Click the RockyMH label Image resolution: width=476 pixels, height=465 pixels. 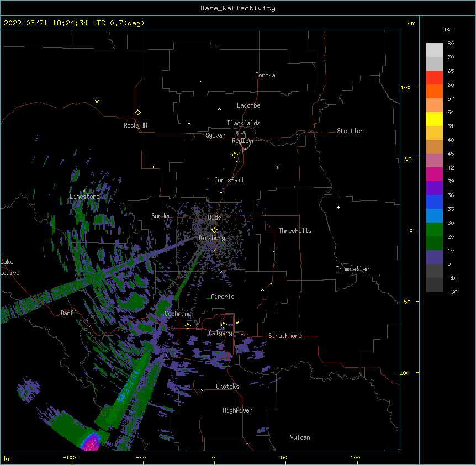pos(135,125)
